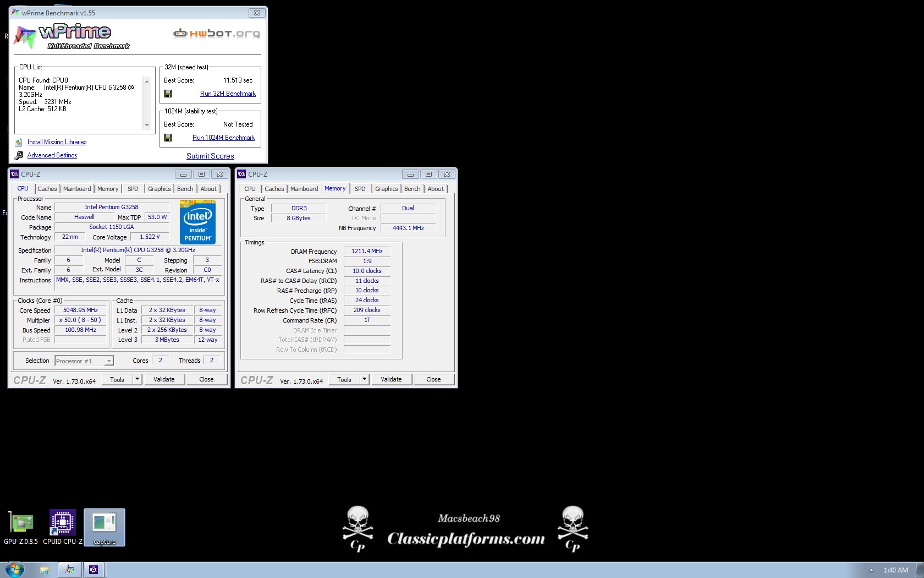This screenshot has width=924, height=578.
Task: Click CPU List scrollbar down arrow
Action: tap(147, 126)
